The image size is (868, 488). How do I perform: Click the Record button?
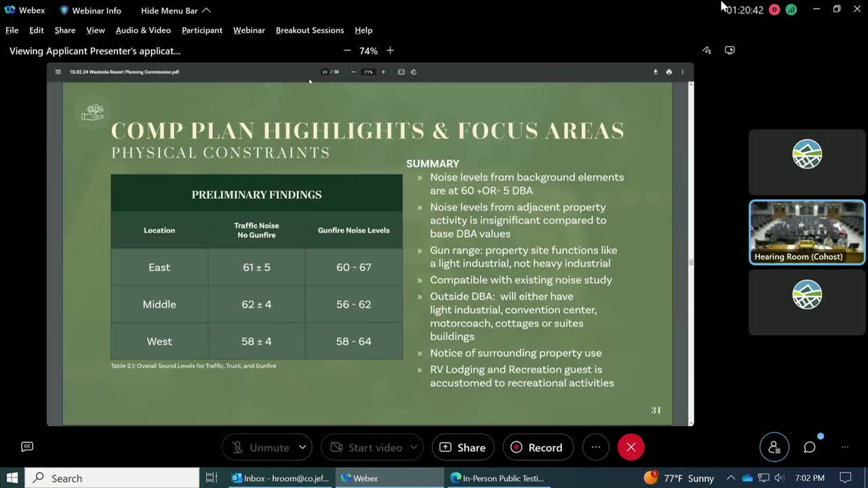537,447
